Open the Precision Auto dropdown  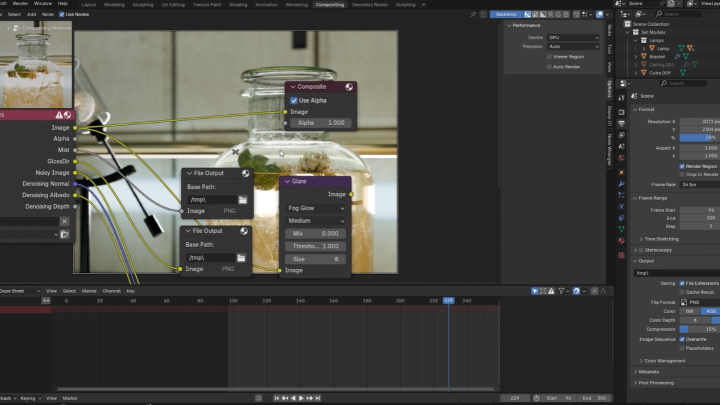[x=573, y=46]
